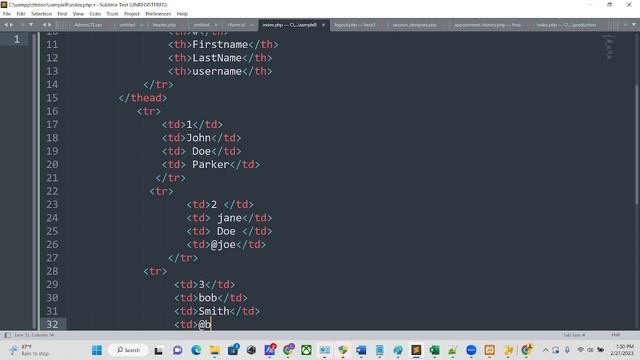The height and width of the screenshot is (360, 640).
Task: Switch to the index.php production tab
Action: [x=567, y=25]
